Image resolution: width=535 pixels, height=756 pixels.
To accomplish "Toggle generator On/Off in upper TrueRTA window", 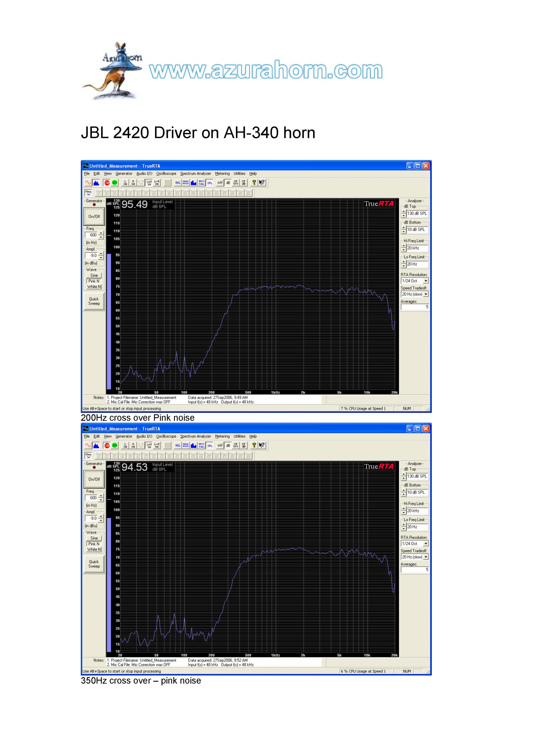I will (x=94, y=216).
